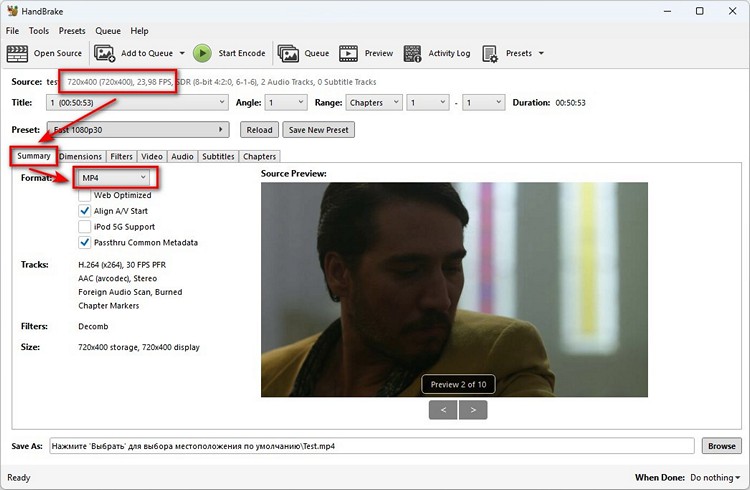Viewport: 750px width, 490px height.
Task: Click the Browse button
Action: 722,446
